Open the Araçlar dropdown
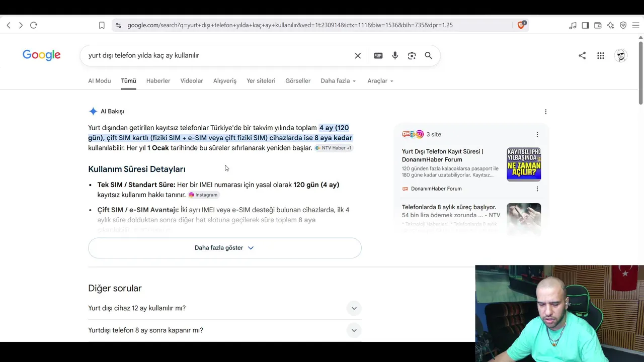The image size is (644, 362). (380, 81)
